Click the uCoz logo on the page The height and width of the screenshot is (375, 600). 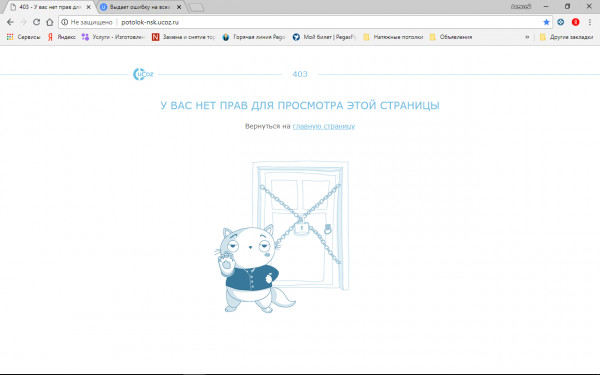pos(143,74)
